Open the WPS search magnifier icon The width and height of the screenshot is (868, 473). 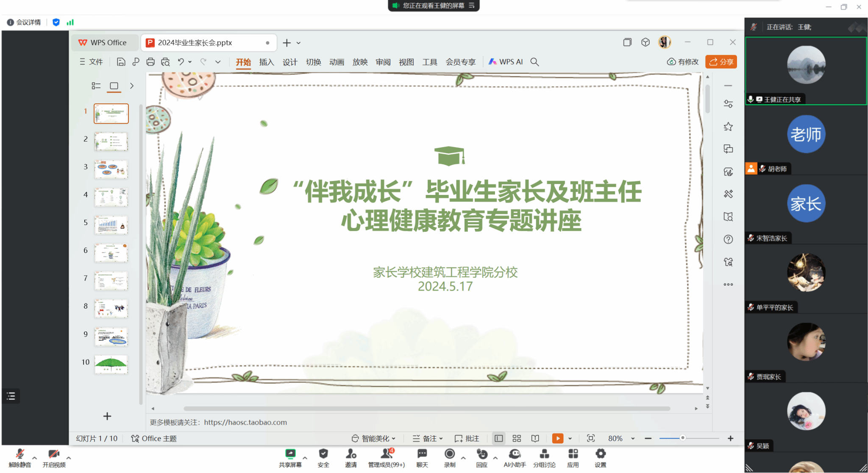(x=535, y=62)
